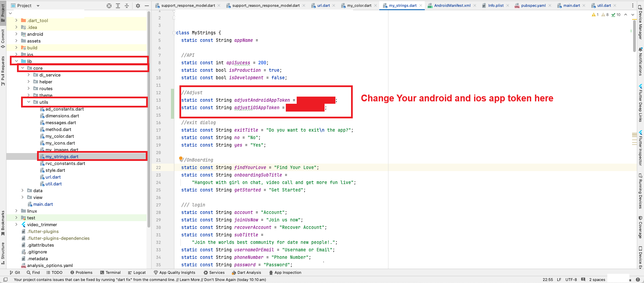644x283 pixels.
Task: Switch to the pubspec.yaml tab
Action: pyautogui.click(x=533, y=5)
